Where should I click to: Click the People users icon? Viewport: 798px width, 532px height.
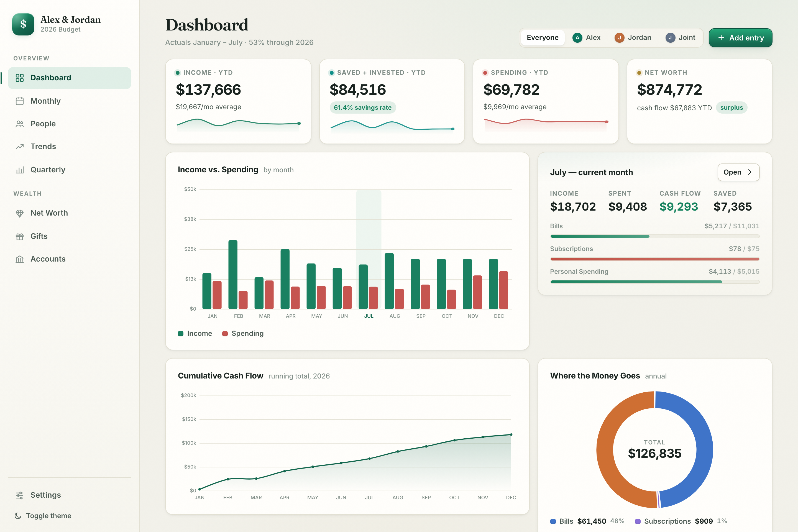click(20, 124)
